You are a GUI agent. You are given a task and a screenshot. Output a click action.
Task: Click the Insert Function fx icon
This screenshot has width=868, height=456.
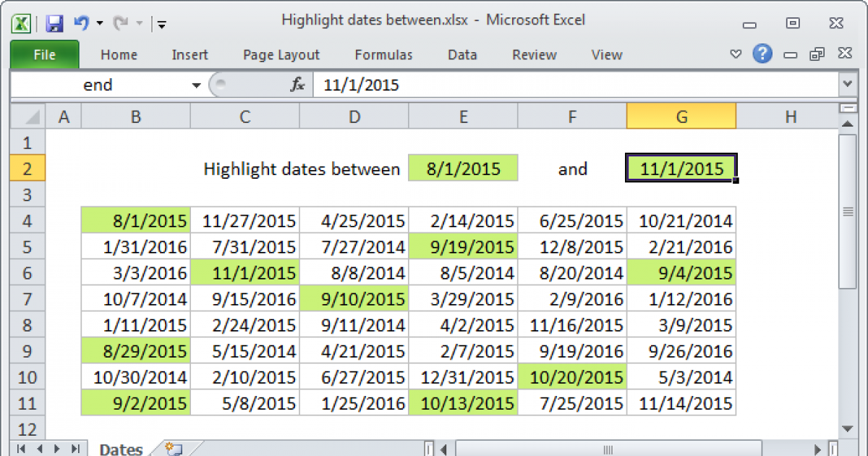point(297,85)
